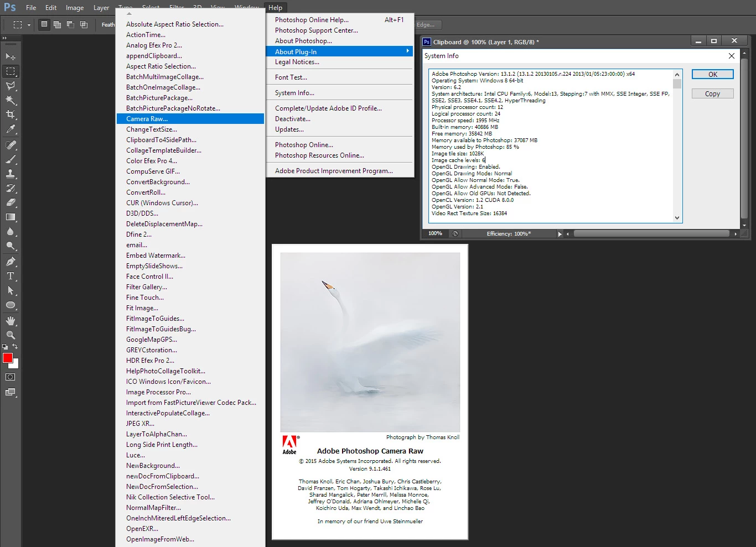Select the Gradient tool
The width and height of the screenshot is (756, 547).
pyautogui.click(x=11, y=217)
